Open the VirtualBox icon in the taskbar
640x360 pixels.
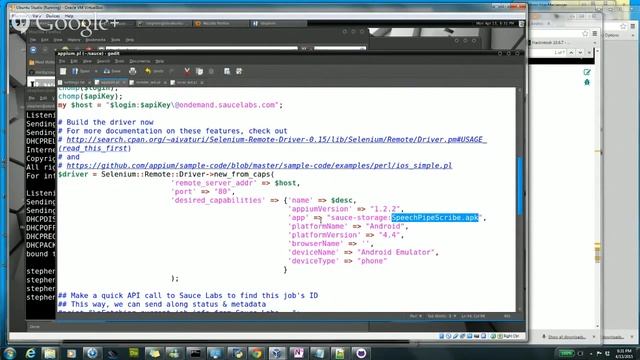pos(277,353)
